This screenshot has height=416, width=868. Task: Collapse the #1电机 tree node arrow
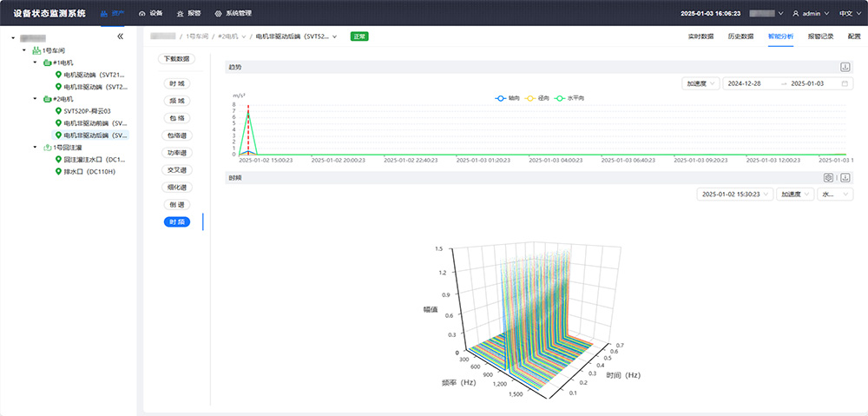coord(35,63)
